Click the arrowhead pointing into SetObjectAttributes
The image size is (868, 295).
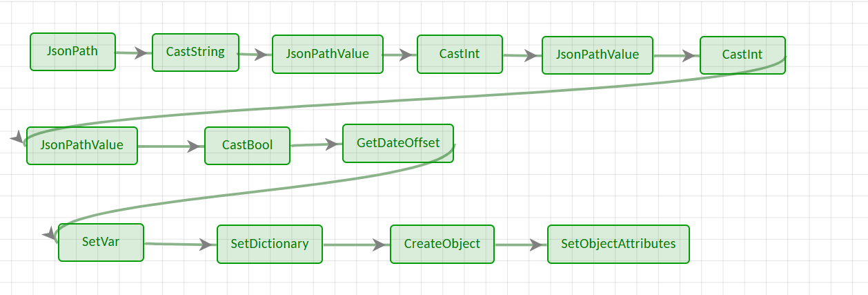(x=539, y=245)
